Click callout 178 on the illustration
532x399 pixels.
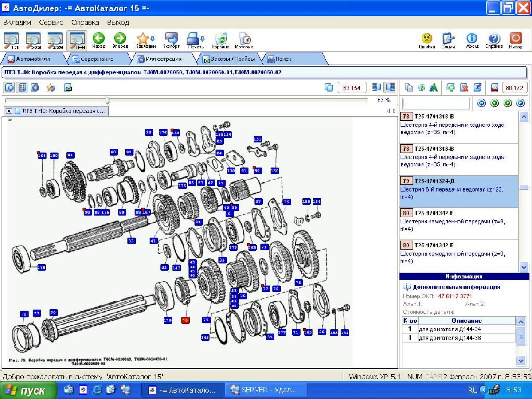(x=41, y=267)
